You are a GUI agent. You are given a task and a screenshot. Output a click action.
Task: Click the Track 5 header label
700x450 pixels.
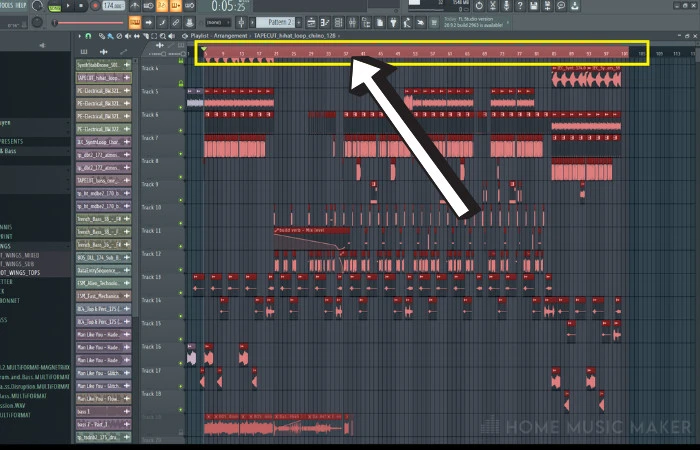coord(150,92)
